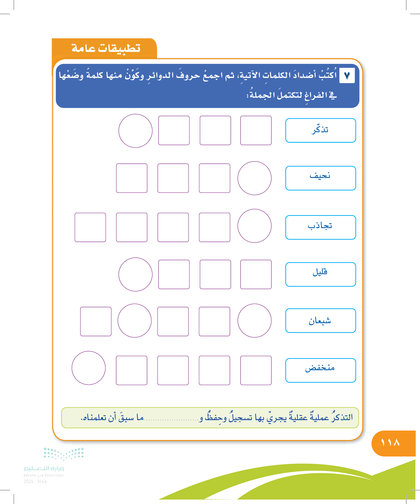The width and height of the screenshot is (420, 504).
Task: Click the leftmost square in the شبعان row
Action: [x=96, y=321]
